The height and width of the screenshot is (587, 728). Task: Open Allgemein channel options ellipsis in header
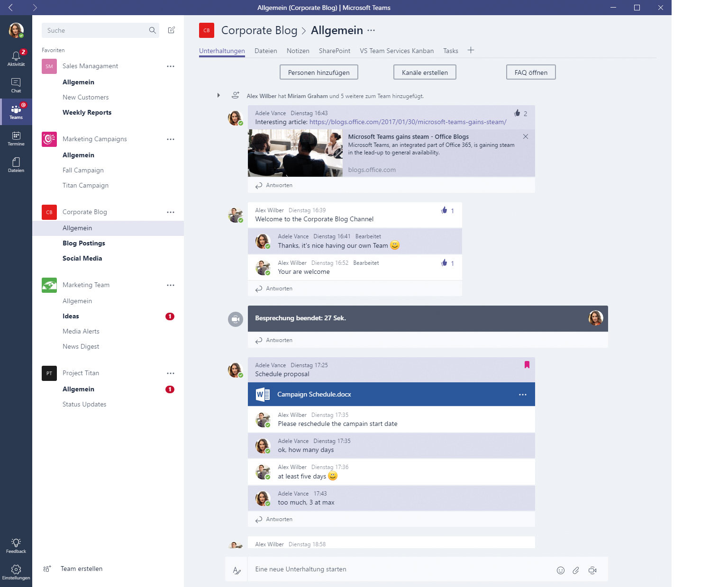pyautogui.click(x=371, y=30)
